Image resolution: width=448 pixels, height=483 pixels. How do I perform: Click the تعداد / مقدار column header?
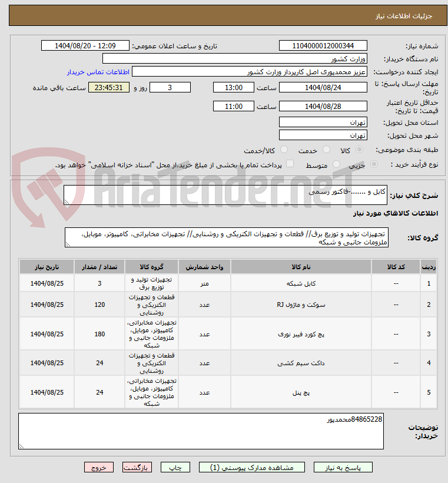[x=99, y=267]
